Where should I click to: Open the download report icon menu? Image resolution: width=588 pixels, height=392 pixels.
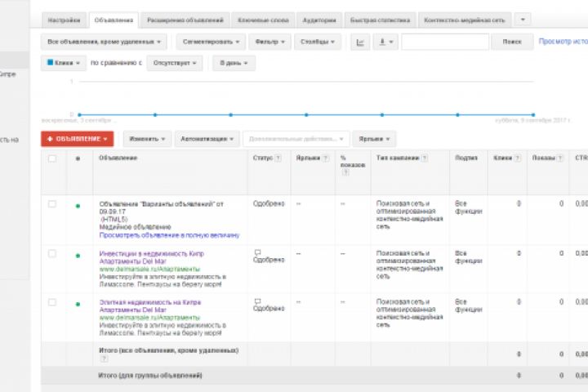click(385, 42)
